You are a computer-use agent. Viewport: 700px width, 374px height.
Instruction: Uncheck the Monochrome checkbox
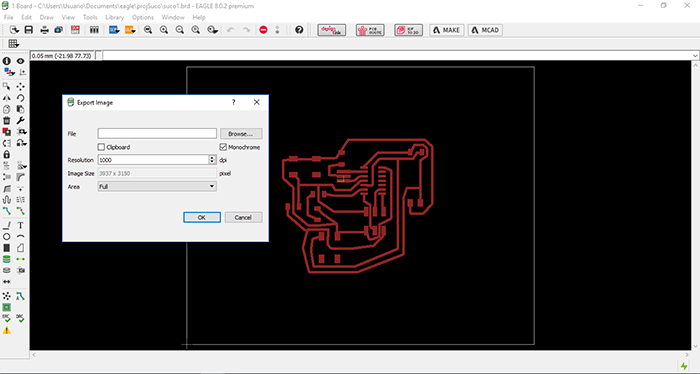tap(223, 147)
